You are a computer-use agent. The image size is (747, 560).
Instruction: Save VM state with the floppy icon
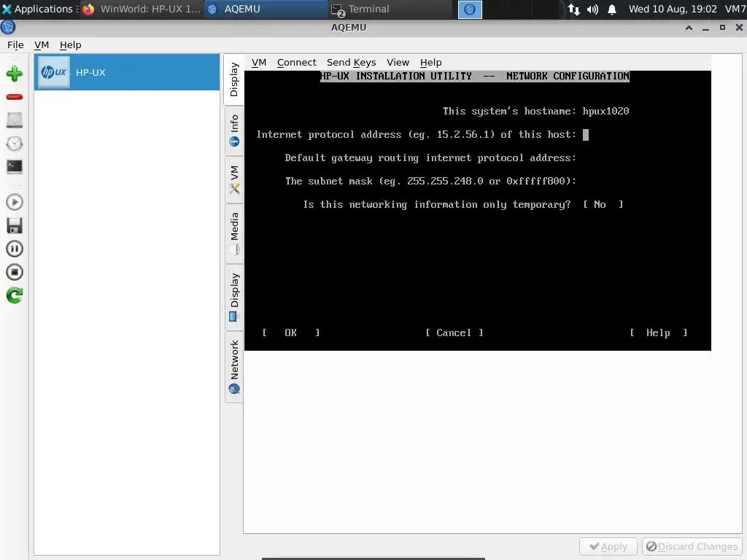point(15,226)
